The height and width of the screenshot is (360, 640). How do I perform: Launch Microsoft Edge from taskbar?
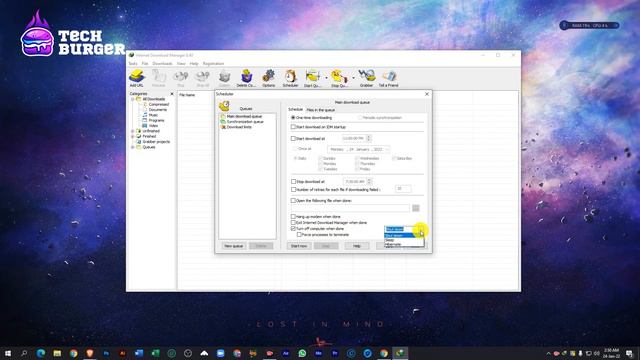pyautogui.click(x=40, y=353)
